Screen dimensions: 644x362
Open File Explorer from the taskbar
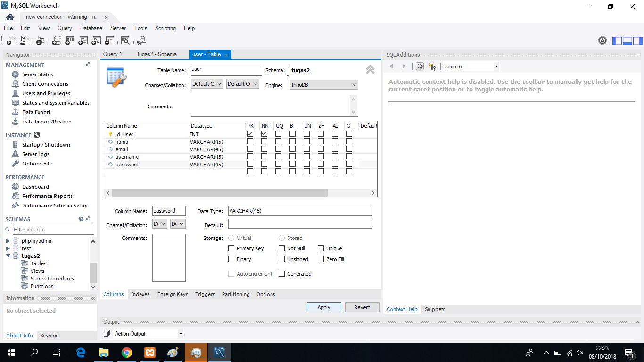click(x=103, y=352)
